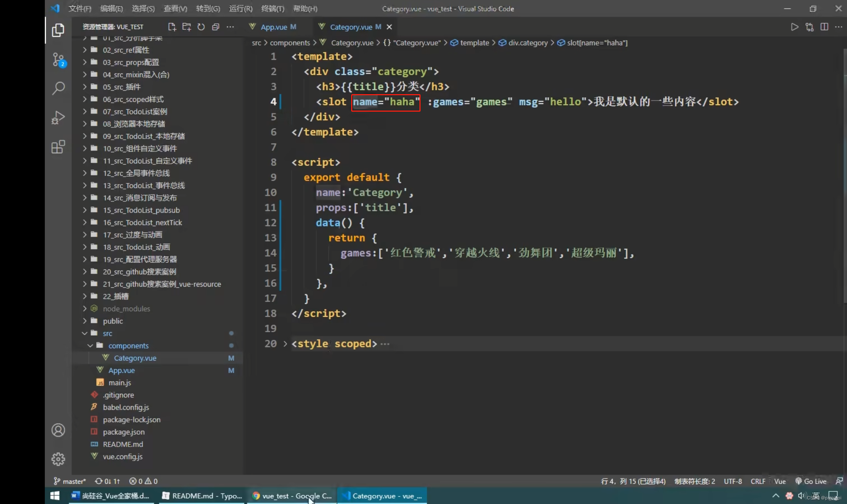Switch to README.md Typora taskbar item
The width and height of the screenshot is (847, 504).
202,496
